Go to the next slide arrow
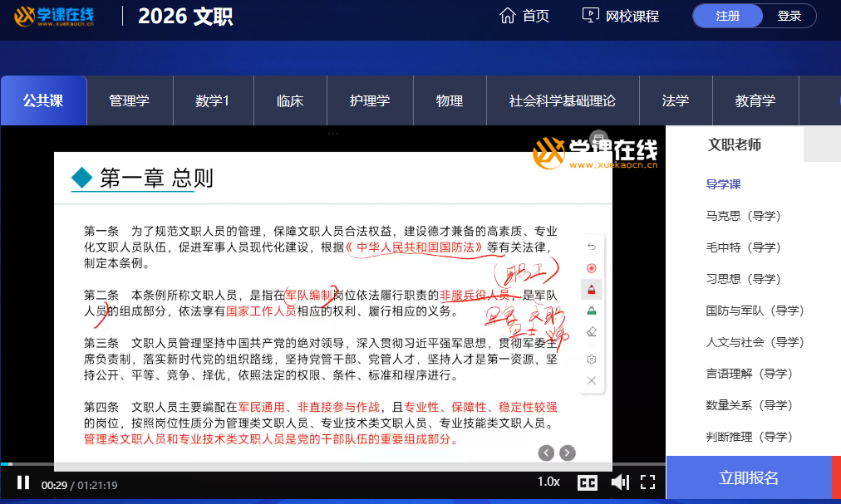 click(567, 453)
